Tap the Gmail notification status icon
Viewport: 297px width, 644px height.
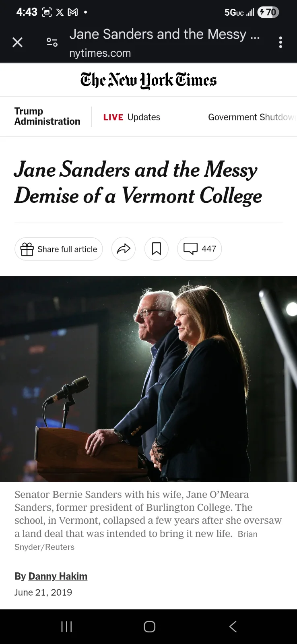[73, 12]
